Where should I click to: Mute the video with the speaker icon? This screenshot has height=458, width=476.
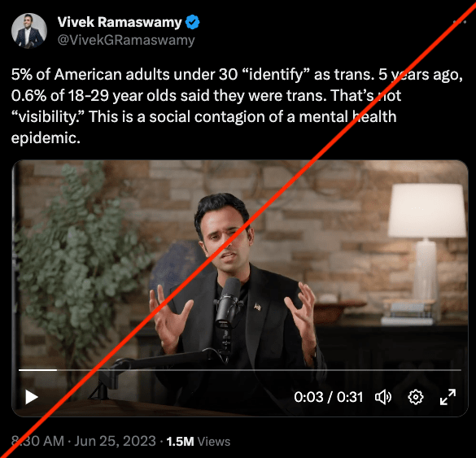[383, 397]
